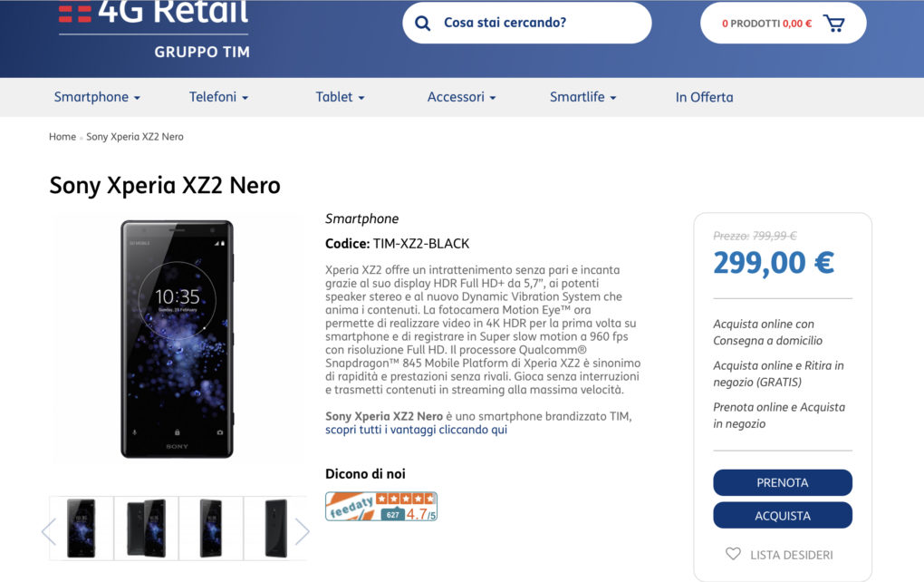The image size is (924, 582).
Task: Open the shopping cart icon
Action: 833,24
